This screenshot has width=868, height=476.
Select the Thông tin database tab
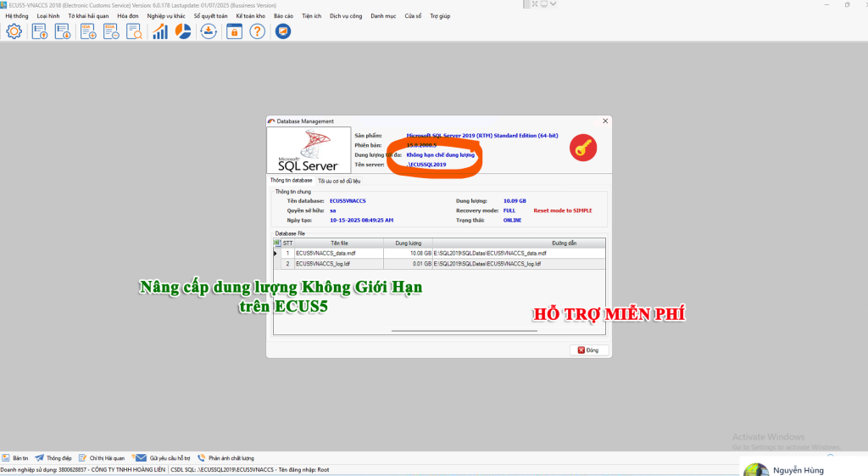tap(291, 181)
